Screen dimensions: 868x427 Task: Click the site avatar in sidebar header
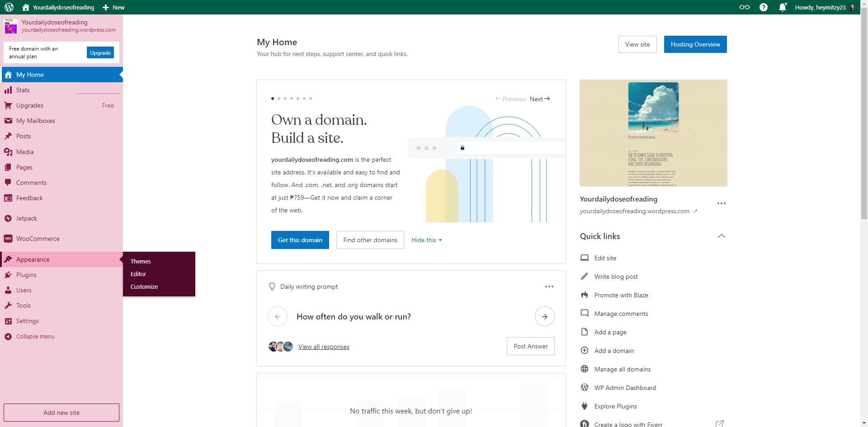point(11,26)
